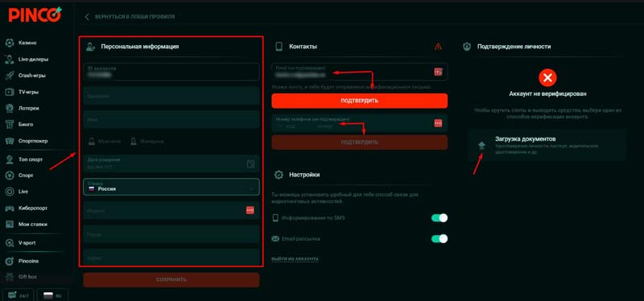Open 24/7 support chat

coord(18,295)
